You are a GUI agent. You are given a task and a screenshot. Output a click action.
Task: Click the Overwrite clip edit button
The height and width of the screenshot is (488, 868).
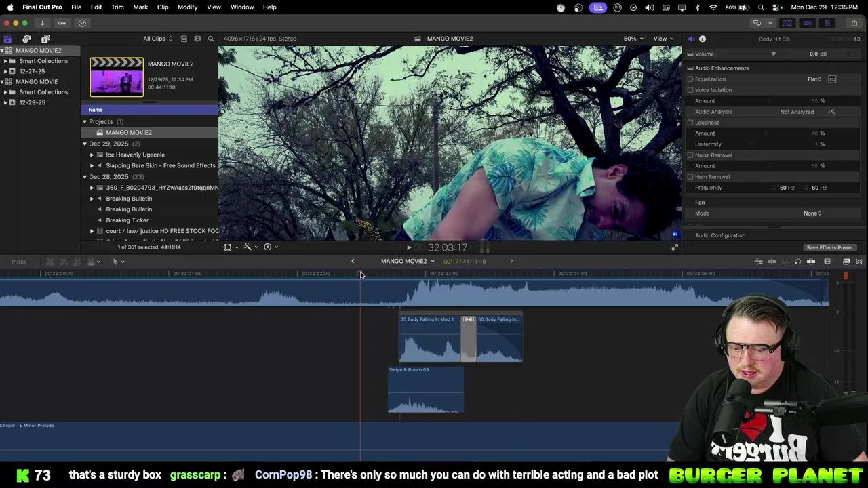tap(91, 262)
